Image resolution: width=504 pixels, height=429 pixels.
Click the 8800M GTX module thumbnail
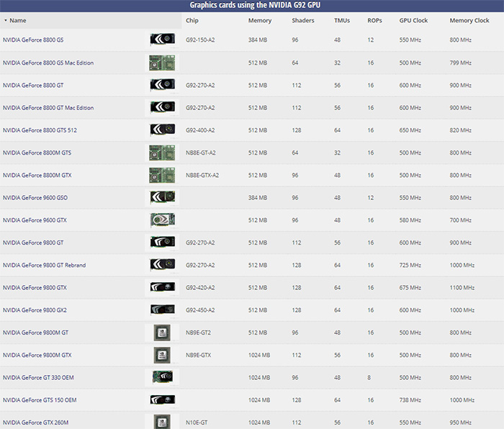pos(162,175)
